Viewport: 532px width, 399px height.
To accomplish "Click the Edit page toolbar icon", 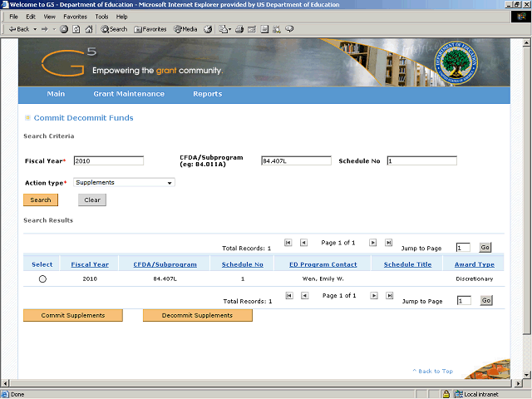I will pos(252,30).
